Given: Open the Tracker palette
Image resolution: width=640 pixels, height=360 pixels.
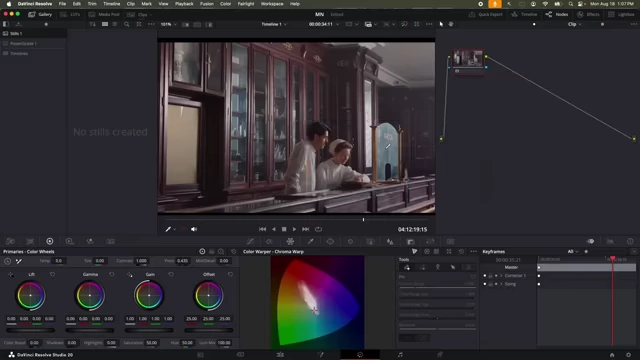Looking at the screenshot, I should [350, 241].
